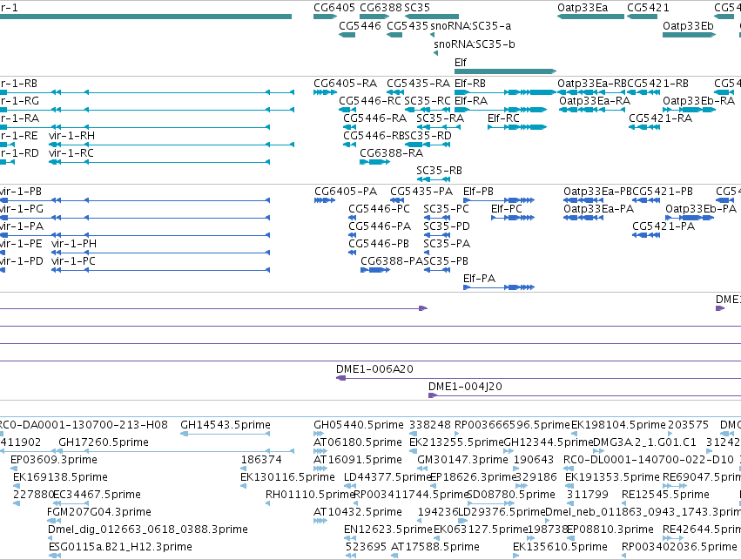741x560 pixels.
Task: Select protein label vir-1-PC
Action: pyautogui.click(x=73, y=261)
